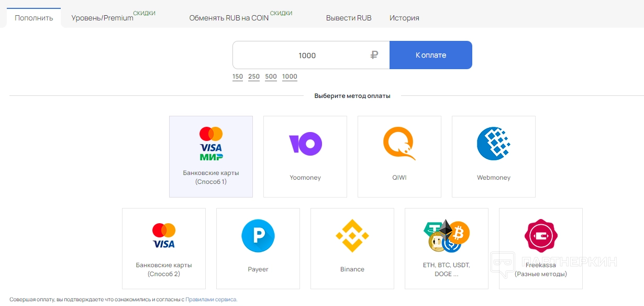Choose the Payeer payment icon
The height and width of the screenshot is (306, 644).
coord(258,235)
